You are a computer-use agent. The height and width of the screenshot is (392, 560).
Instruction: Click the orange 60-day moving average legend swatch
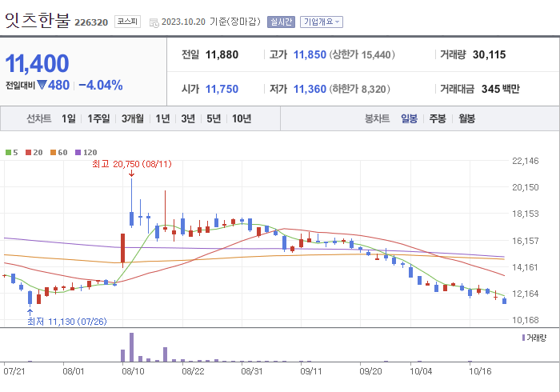(x=54, y=153)
